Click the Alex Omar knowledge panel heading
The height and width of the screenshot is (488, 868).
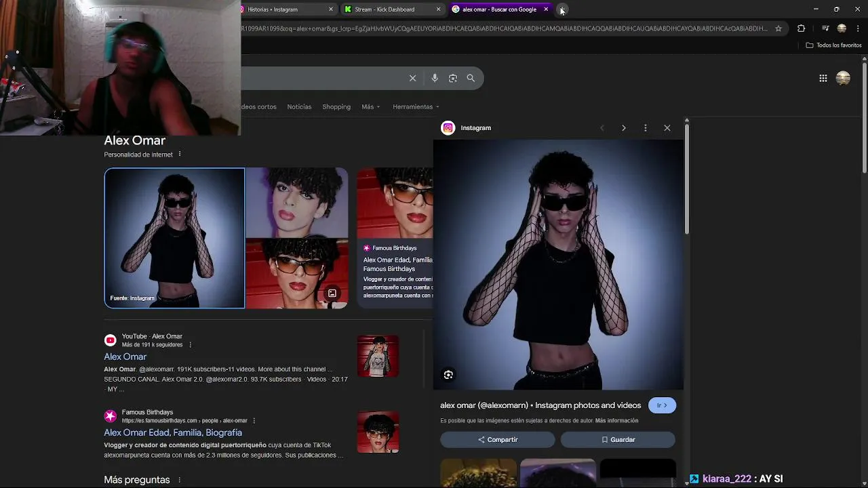[x=134, y=140]
